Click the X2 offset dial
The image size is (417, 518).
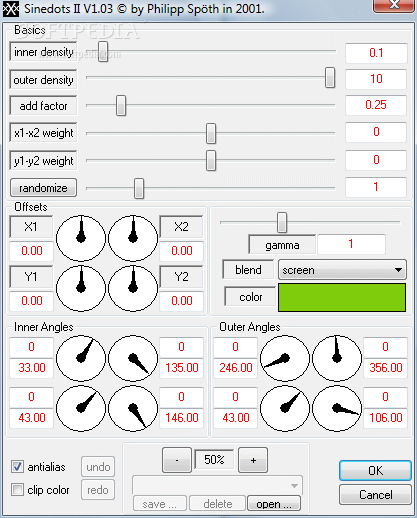(133, 238)
